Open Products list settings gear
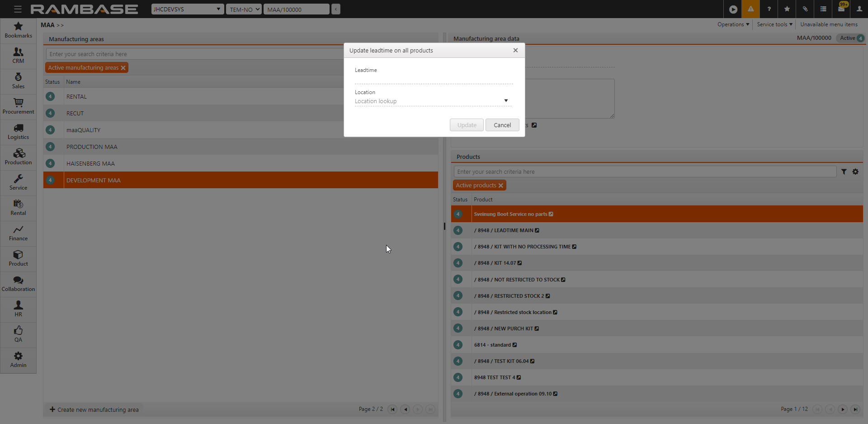This screenshot has width=868, height=424. pos(855,172)
